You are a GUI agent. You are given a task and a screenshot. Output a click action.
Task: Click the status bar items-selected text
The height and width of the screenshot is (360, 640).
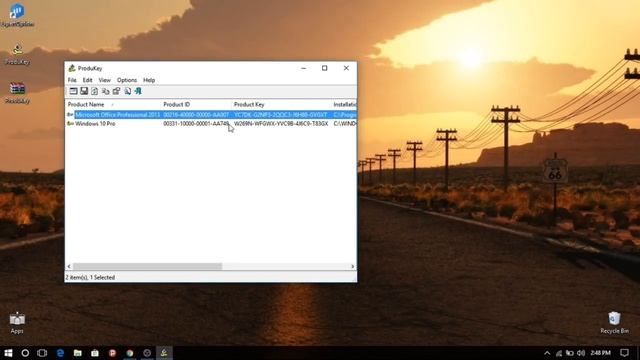90,277
